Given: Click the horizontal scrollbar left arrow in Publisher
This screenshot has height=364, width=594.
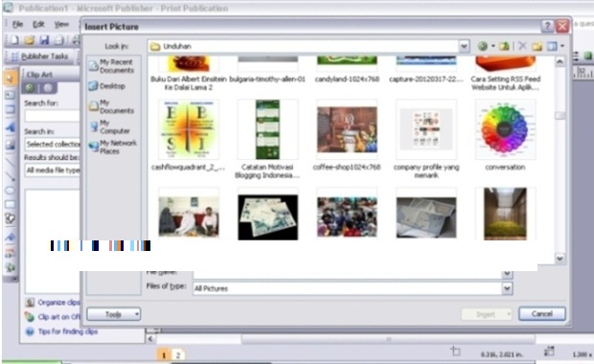Looking at the screenshot, I should coord(150,339).
